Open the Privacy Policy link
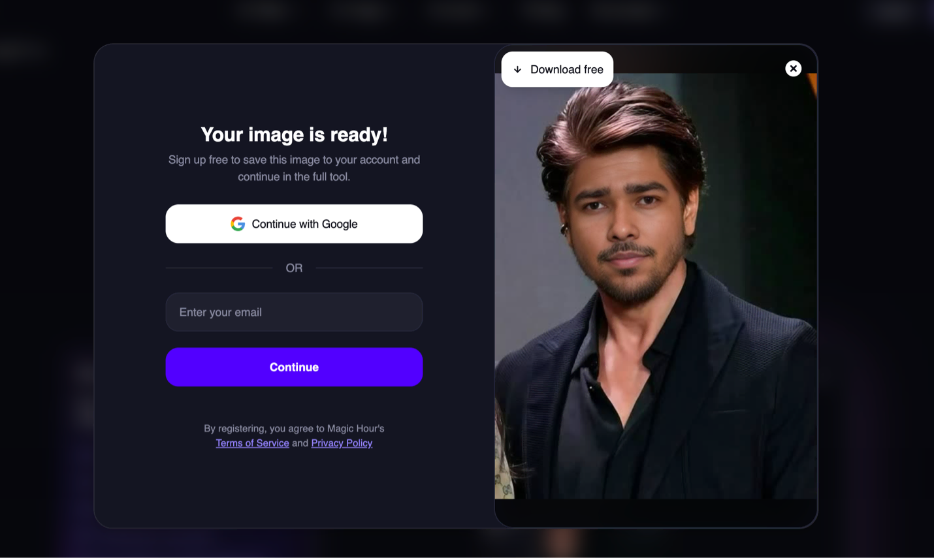The height and width of the screenshot is (560, 934). point(342,443)
